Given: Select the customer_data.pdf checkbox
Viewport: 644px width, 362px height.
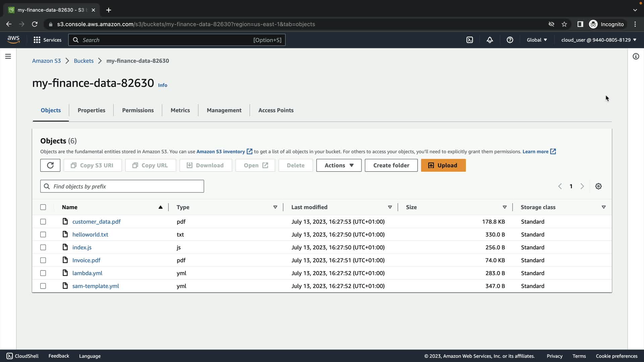Looking at the screenshot, I should pos(43,222).
